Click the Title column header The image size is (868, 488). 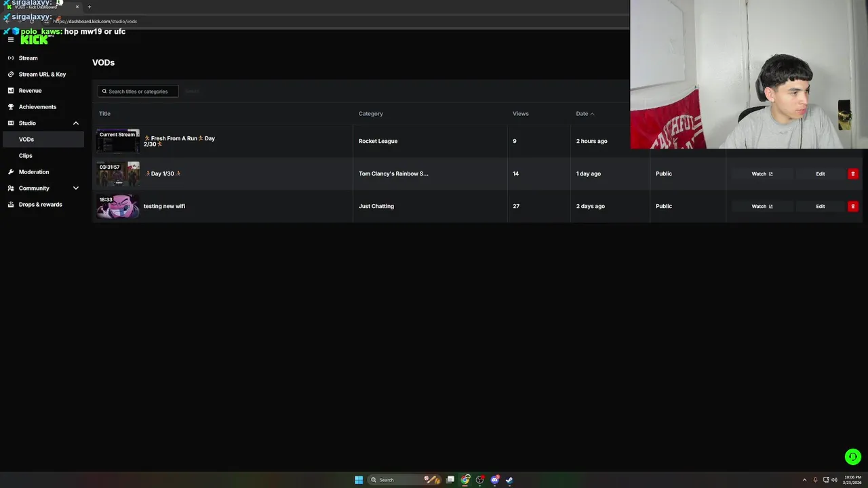point(104,114)
